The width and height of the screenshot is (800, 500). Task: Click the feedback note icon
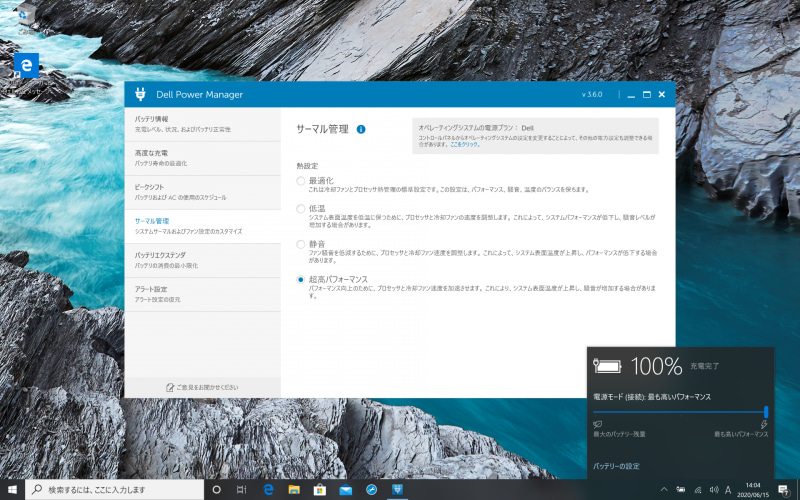(170, 387)
